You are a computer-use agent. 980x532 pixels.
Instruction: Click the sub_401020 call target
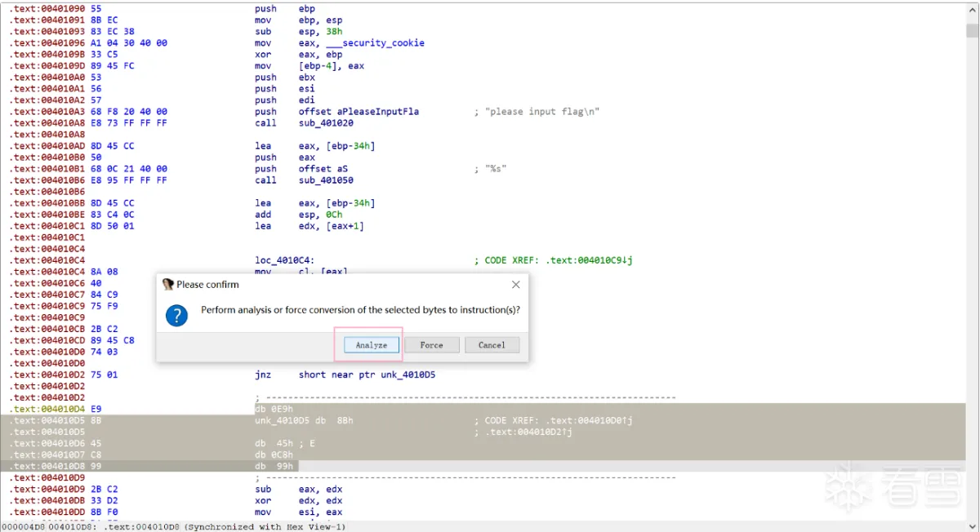326,122
